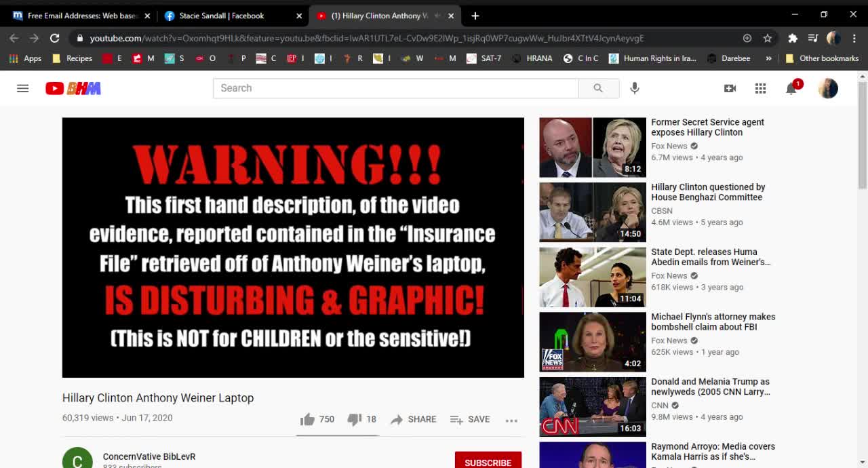Open the YouTube hamburger guide menu
Screen dimensions: 868x468
[22, 88]
